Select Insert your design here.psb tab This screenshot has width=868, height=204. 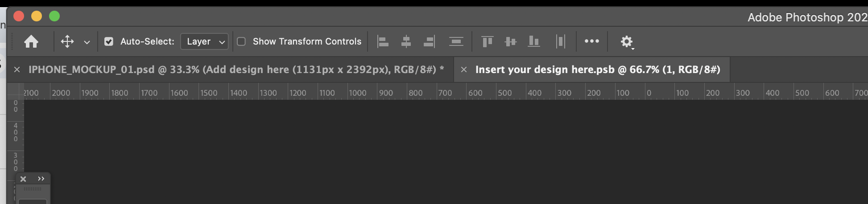click(x=598, y=69)
